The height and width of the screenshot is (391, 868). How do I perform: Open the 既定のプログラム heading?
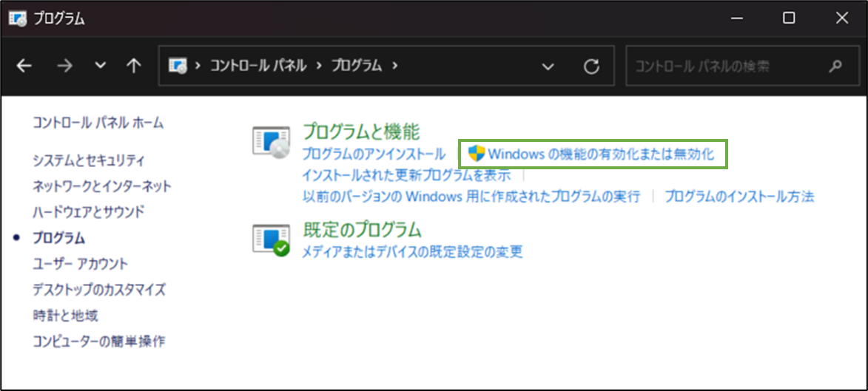click(x=363, y=229)
